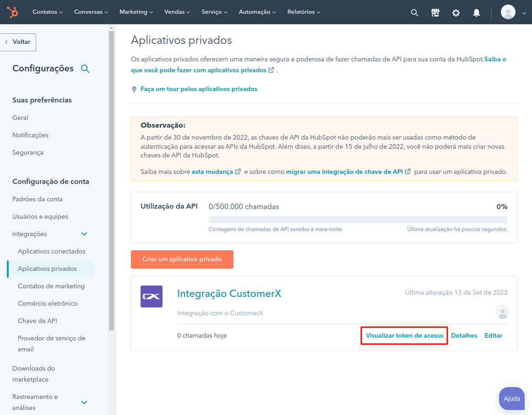Open account dropdown arrow next to avatar
The width and height of the screenshot is (532, 415).
(x=524, y=13)
